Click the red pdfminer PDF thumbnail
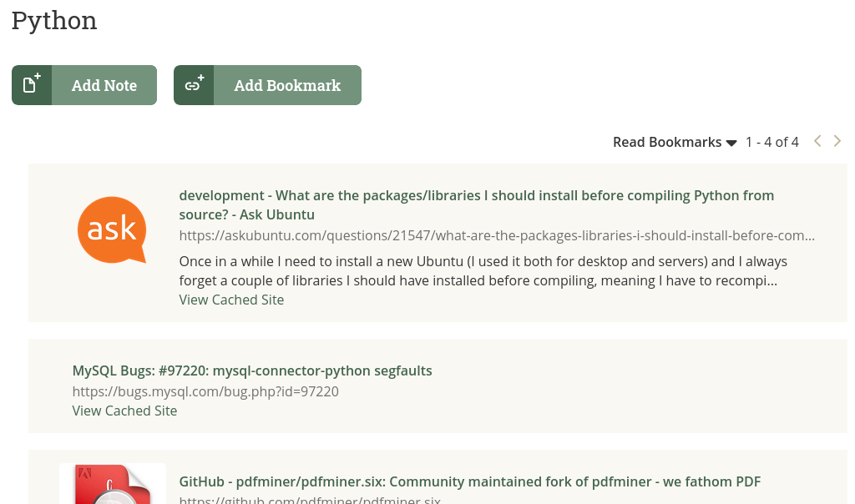Image resolution: width=855 pixels, height=504 pixels. (113, 484)
